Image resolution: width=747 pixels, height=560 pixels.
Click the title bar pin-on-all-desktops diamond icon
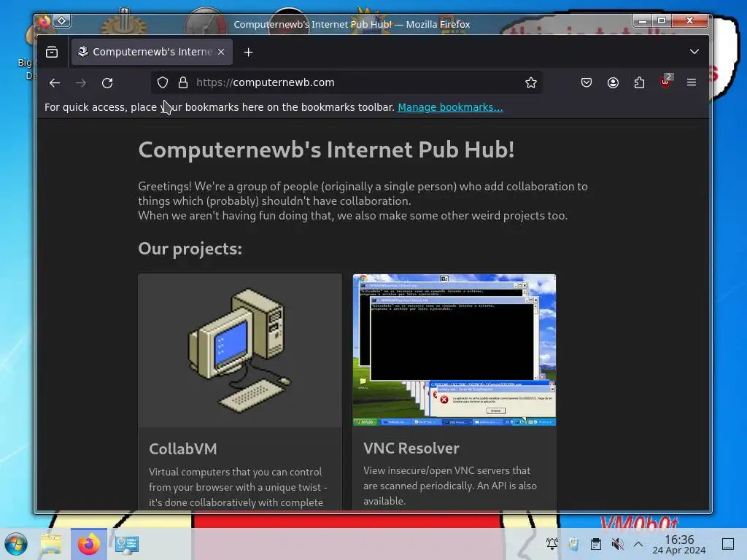coord(62,20)
